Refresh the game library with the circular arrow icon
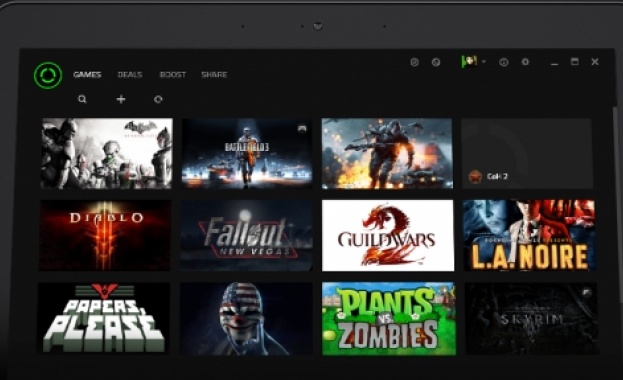This screenshot has width=623, height=380. point(158,99)
